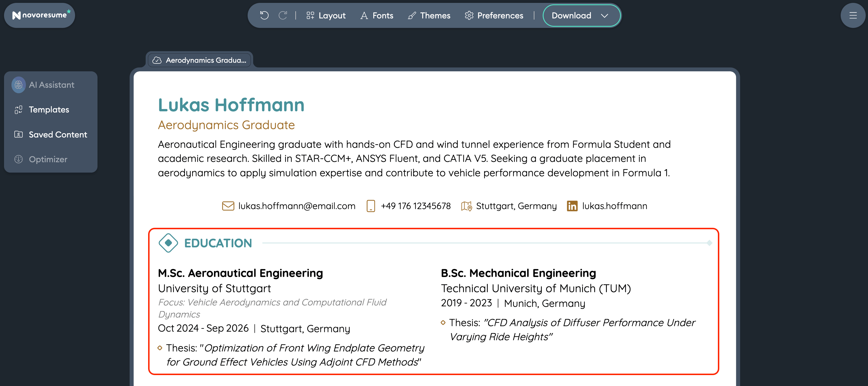Screen dimensions: 868x386
Task: Click the Redo arrow icon
Action: pyautogui.click(x=283, y=16)
